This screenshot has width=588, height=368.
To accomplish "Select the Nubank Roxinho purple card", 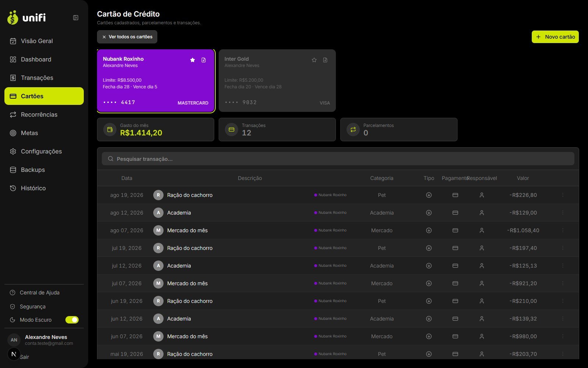I will click(x=156, y=81).
